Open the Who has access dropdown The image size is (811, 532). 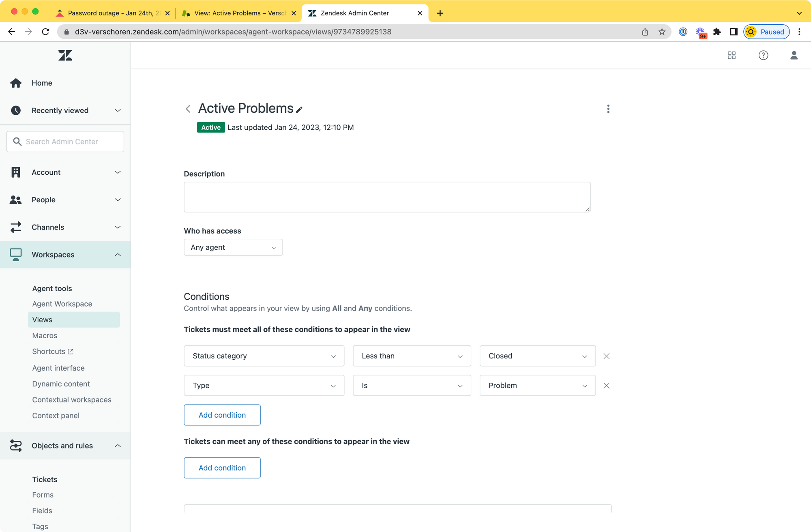tap(233, 247)
